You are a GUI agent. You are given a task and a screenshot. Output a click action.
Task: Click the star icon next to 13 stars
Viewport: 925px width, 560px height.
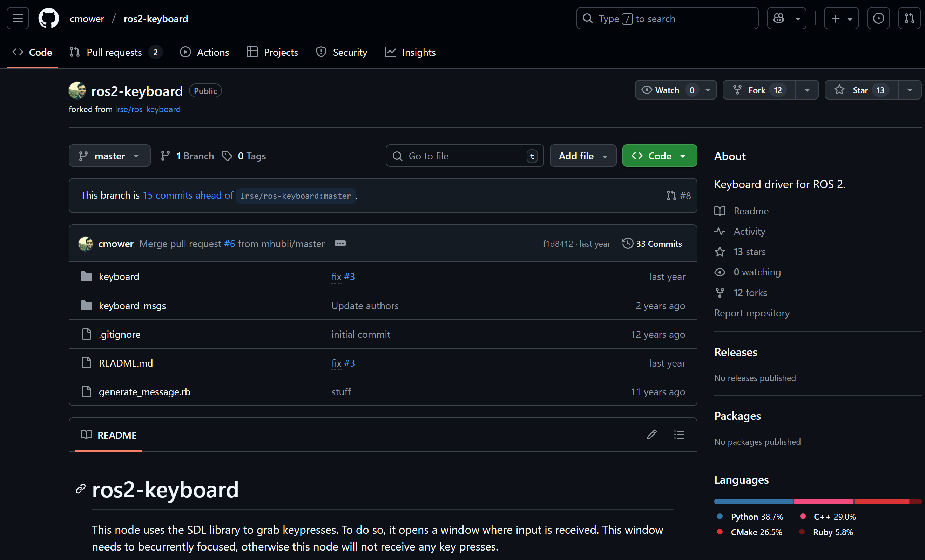point(720,252)
